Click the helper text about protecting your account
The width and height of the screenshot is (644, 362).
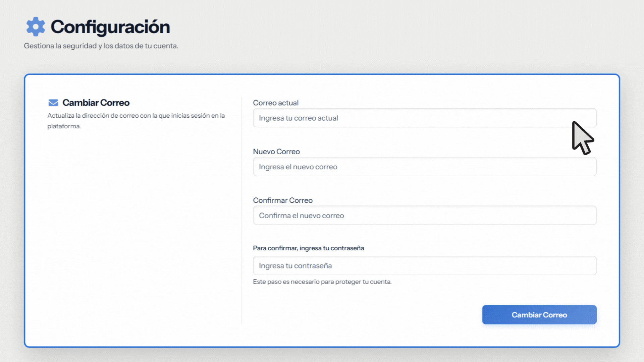[x=322, y=282]
